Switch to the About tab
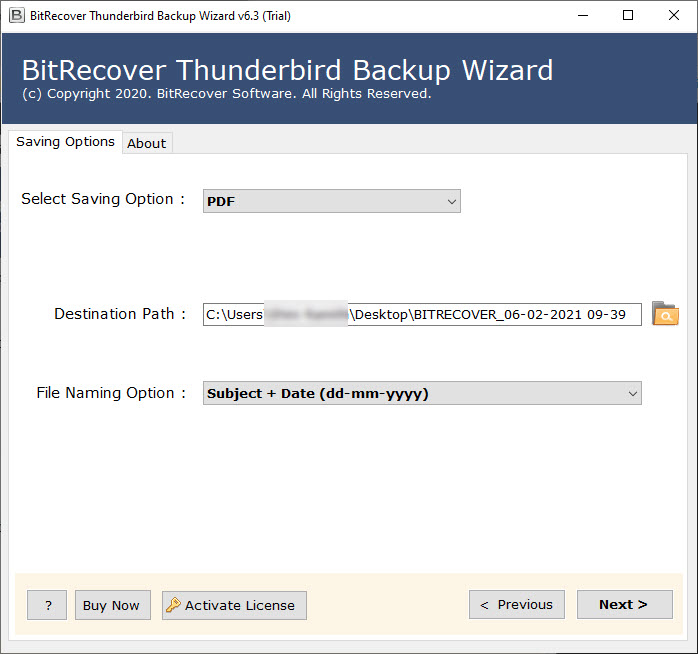Image resolution: width=698 pixels, height=654 pixels. point(146,143)
